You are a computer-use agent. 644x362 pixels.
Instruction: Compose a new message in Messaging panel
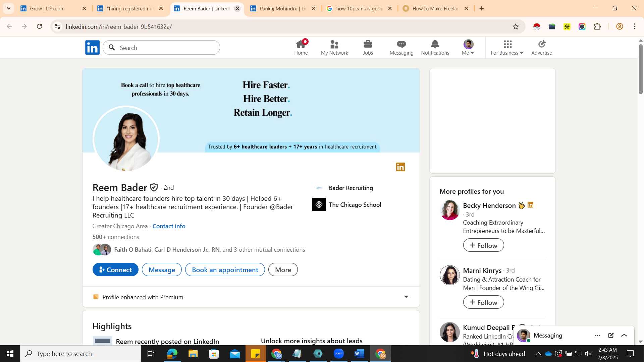tap(611, 336)
